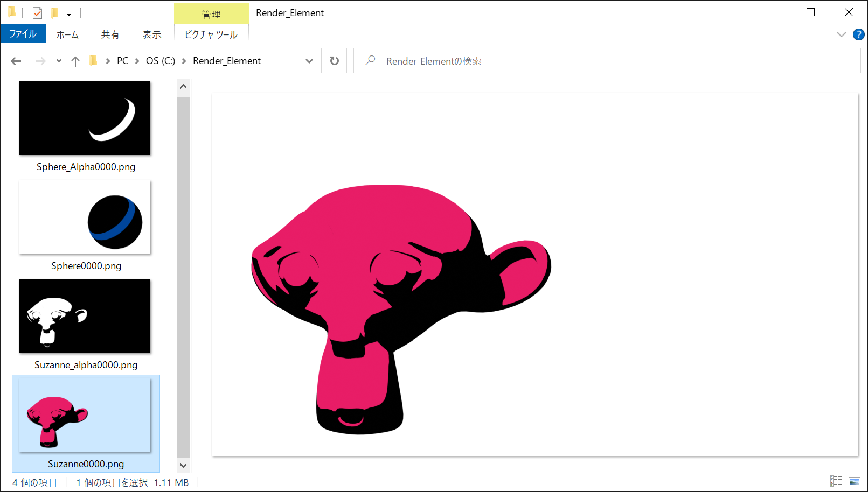Click the file list vertical scrollbar thumb
Image resolution: width=868 pixels, height=492 pixels.
coord(183,276)
